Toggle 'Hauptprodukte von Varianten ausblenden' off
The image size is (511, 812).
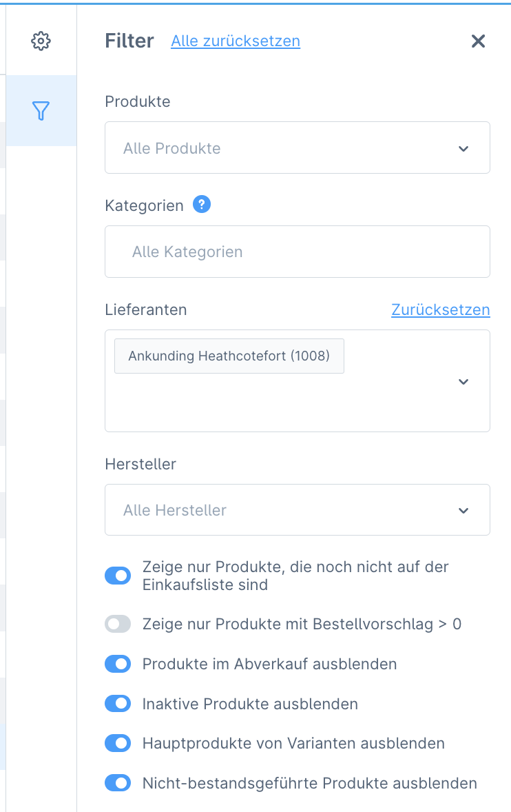pyautogui.click(x=118, y=743)
